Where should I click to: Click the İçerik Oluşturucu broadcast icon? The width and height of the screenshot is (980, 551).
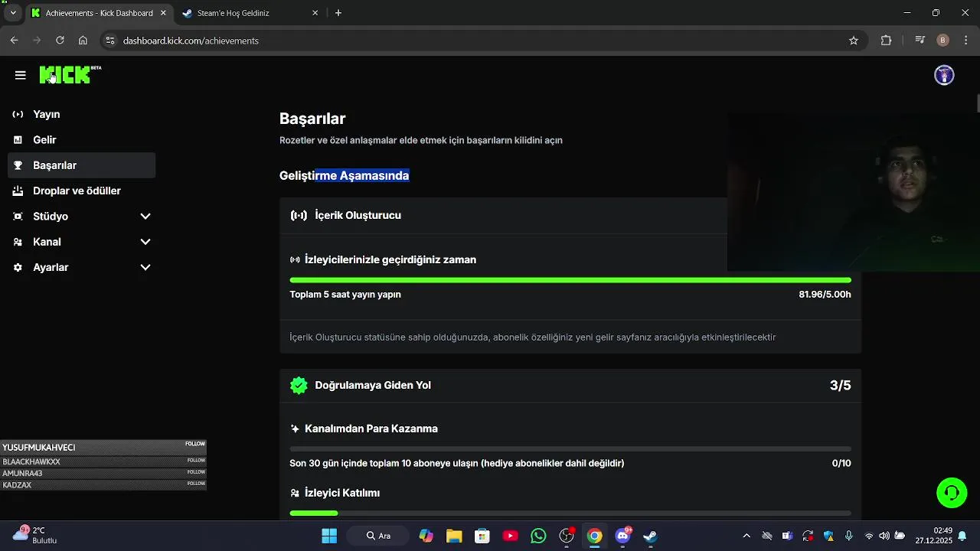[x=299, y=215]
